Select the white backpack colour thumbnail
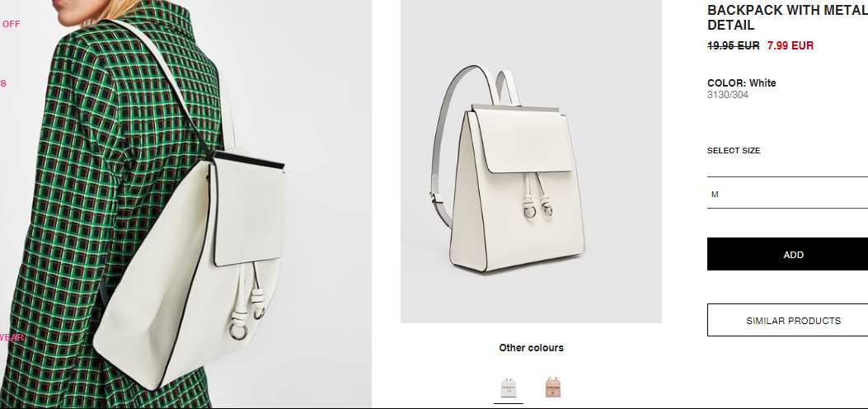 [x=509, y=388]
